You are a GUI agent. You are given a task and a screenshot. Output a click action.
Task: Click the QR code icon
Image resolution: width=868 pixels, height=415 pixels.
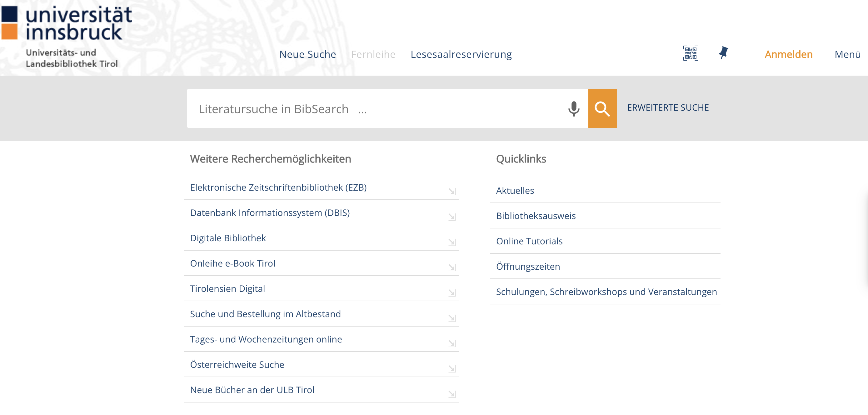691,53
